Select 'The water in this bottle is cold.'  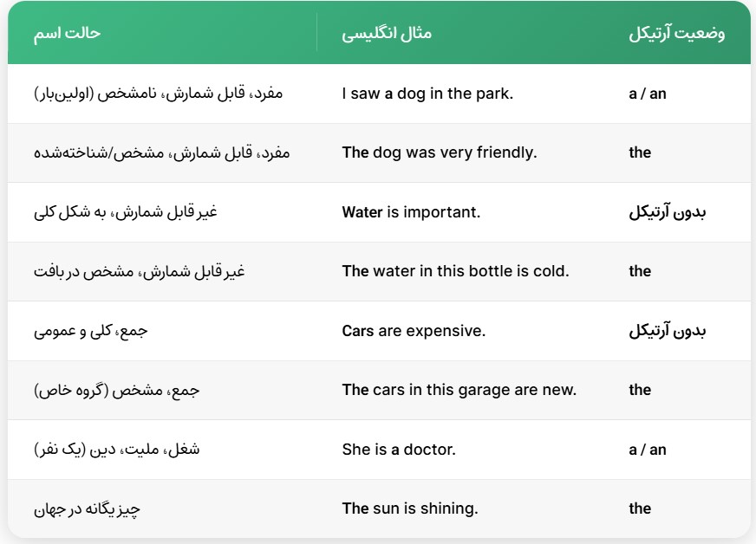coord(456,271)
